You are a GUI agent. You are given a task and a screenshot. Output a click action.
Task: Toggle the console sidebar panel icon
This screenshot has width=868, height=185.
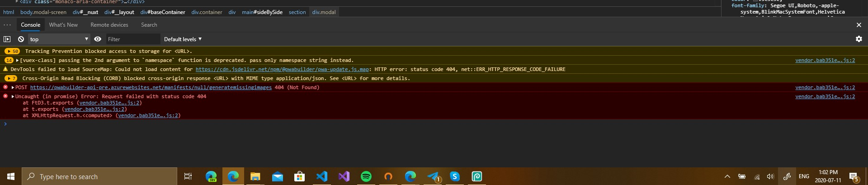[x=7, y=39]
